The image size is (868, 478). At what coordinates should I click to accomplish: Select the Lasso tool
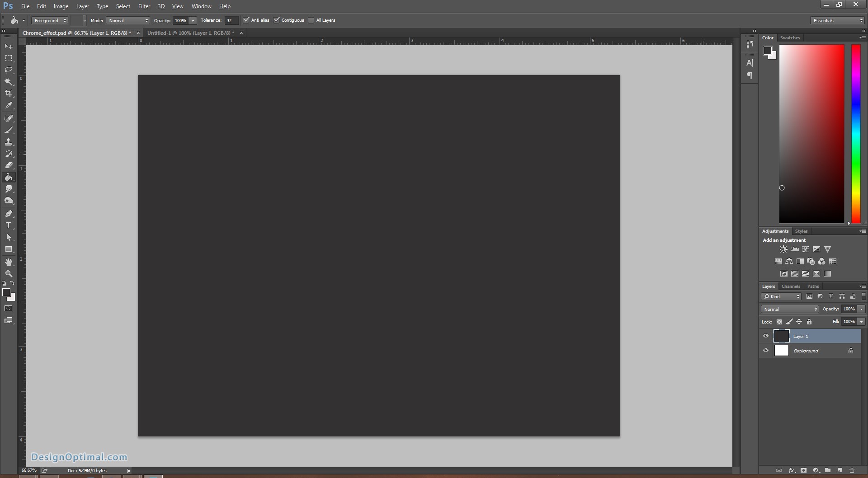[x=9, y=70]
